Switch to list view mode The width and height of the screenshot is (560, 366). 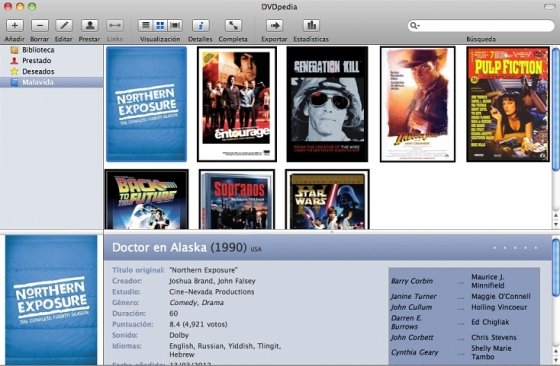pos(146,25)
